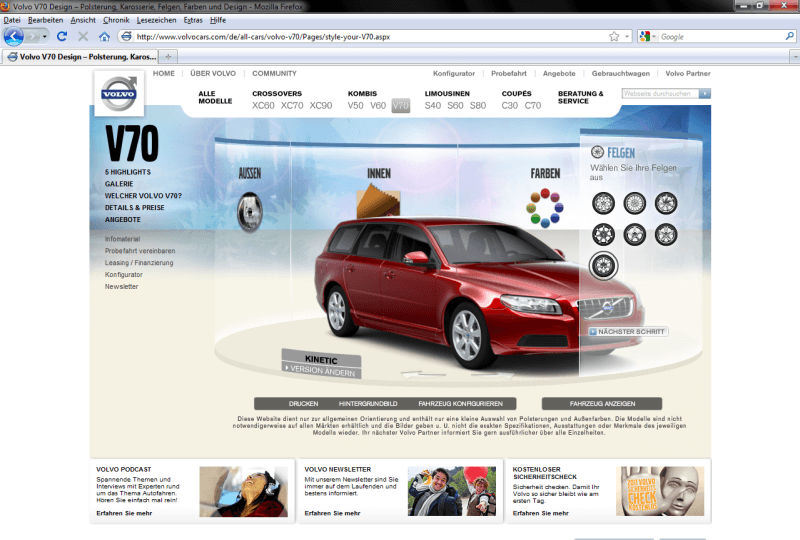Click VERSION ÄNDERN under Kinetic

[x=321, y=371]
